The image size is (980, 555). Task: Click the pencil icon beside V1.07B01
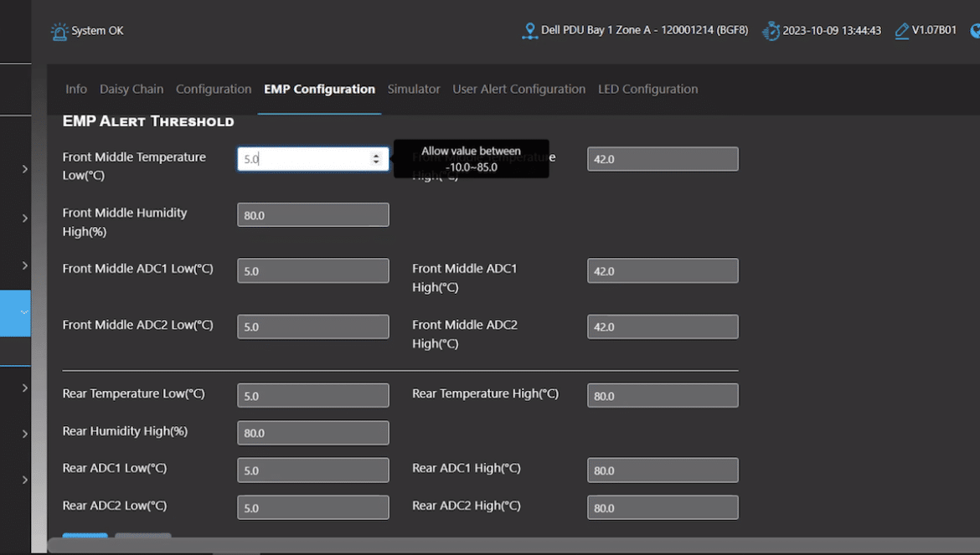pyautogui.click(x=902, y=31)
